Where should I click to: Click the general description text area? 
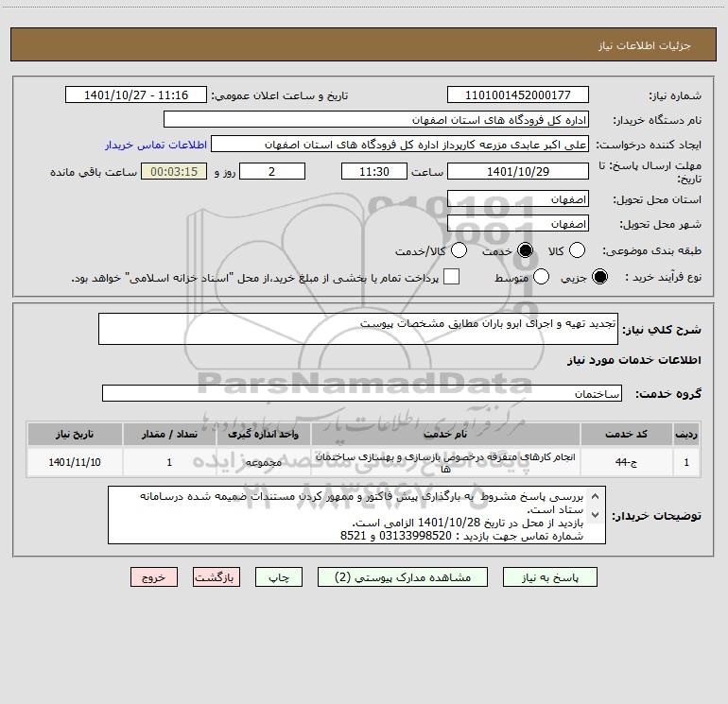coord(358,329)
